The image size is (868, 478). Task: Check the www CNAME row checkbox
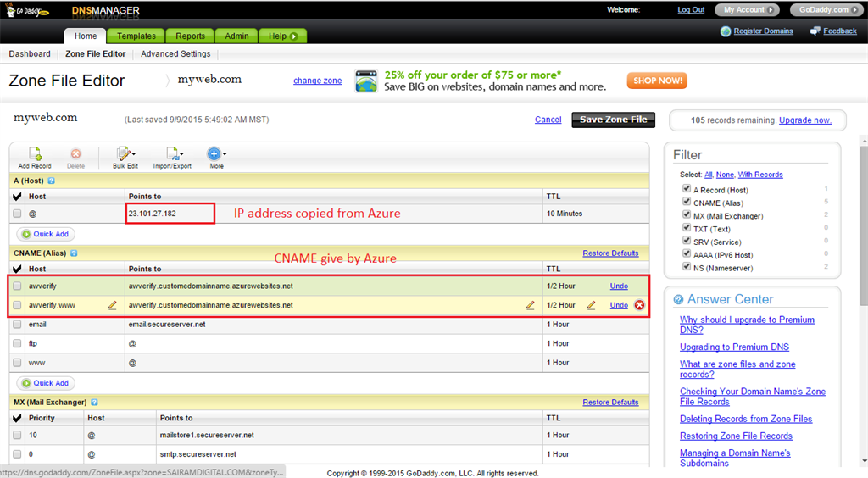pyautogui.click(x=17, y=363)
